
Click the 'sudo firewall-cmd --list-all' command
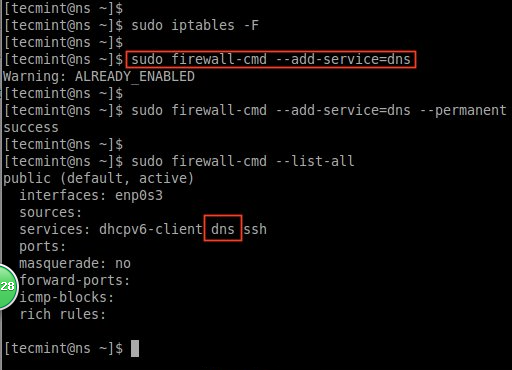tap(243, 161)
